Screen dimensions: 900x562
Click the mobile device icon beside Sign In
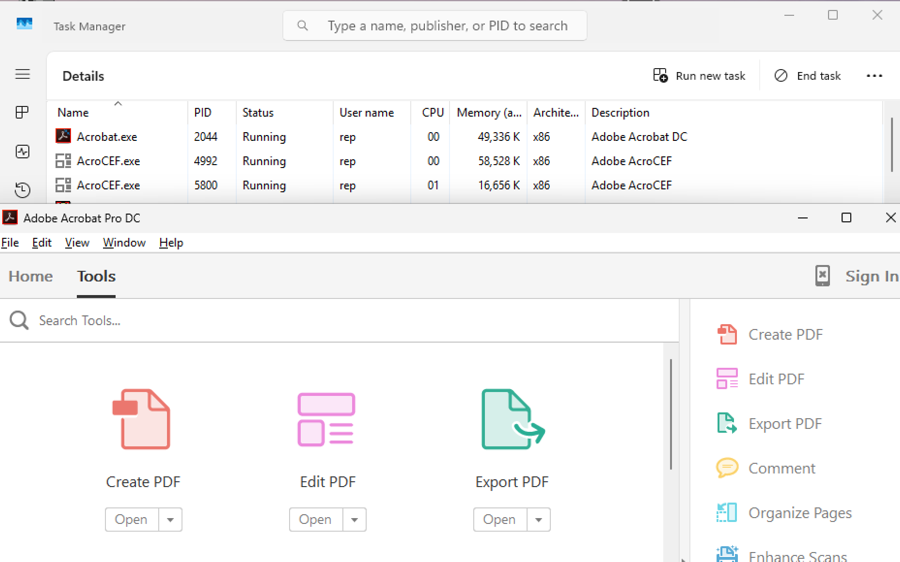823,276
